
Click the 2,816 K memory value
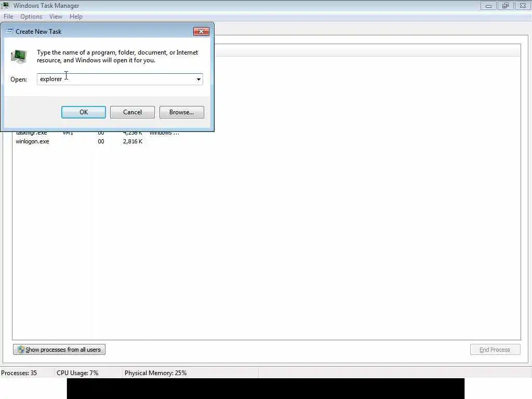tap(132, 141)
